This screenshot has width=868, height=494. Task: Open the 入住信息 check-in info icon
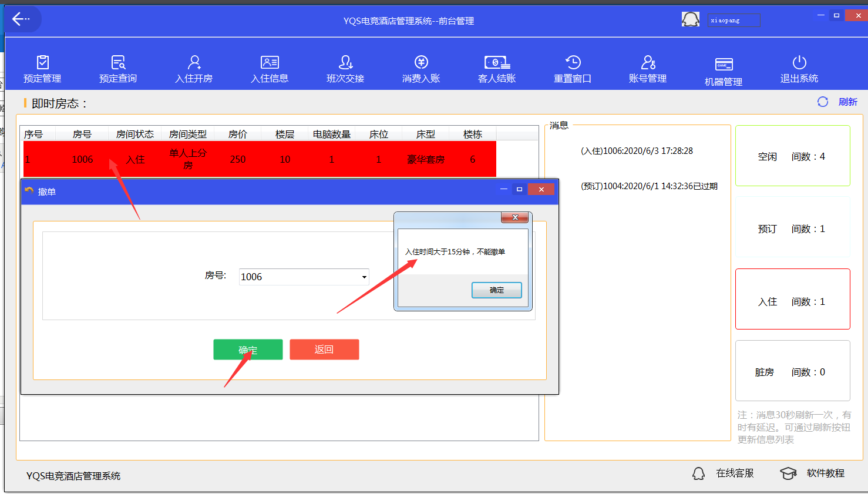point(270,69)
